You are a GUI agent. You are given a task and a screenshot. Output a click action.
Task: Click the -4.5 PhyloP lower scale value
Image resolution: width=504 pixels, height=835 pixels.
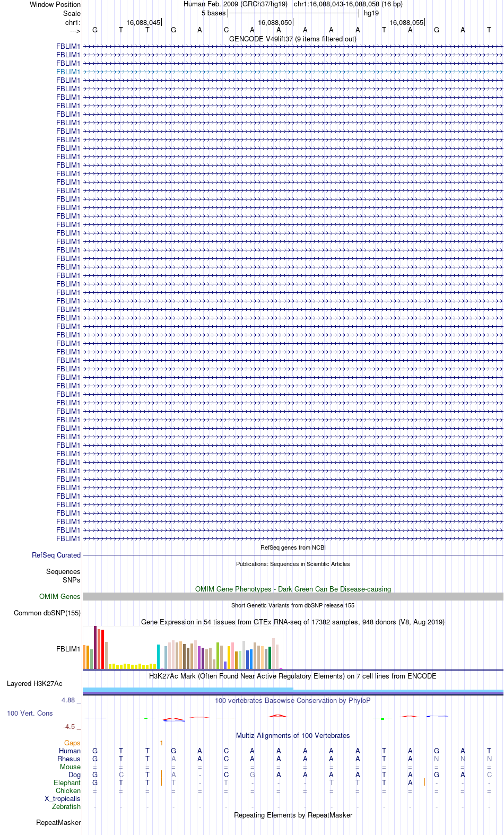69,727
